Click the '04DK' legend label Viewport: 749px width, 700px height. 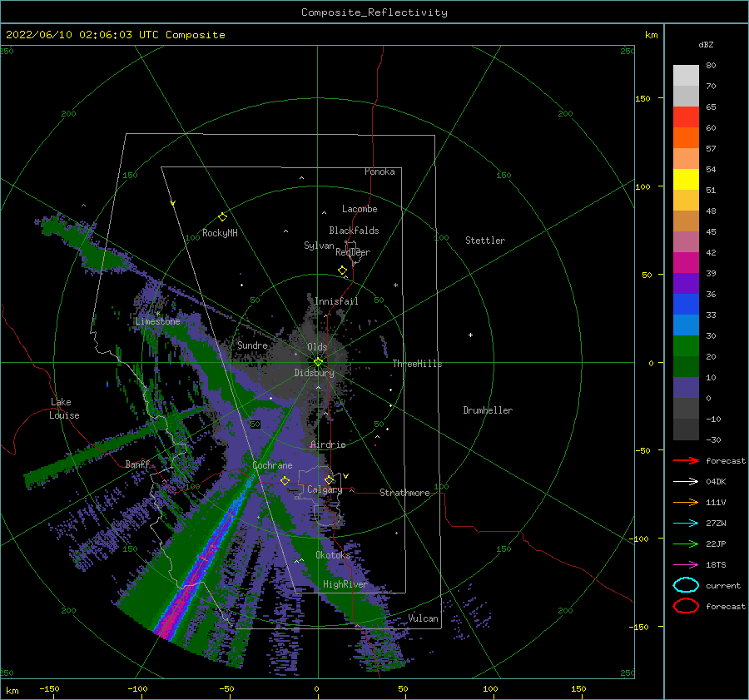(716, 481)
